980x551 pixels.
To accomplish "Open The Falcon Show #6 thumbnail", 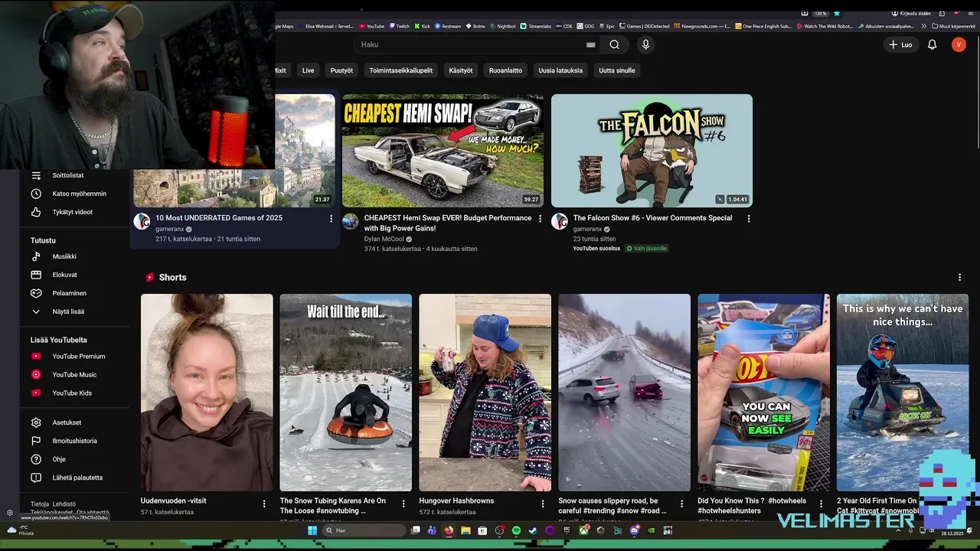I will pos(652,151).
